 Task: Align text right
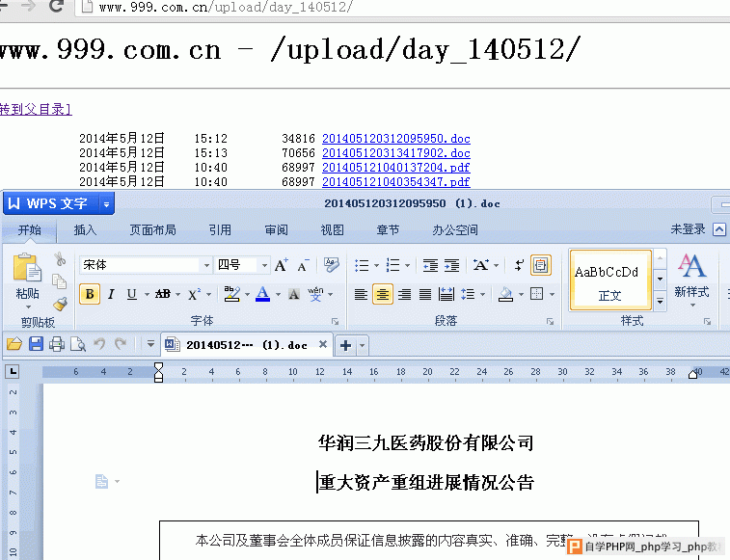click(x=404, y=294)
